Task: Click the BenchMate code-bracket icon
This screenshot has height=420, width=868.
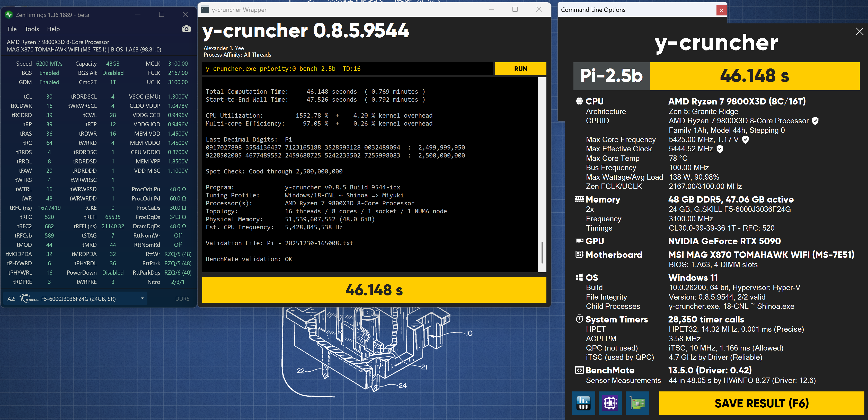Action: tap(579, 370)
